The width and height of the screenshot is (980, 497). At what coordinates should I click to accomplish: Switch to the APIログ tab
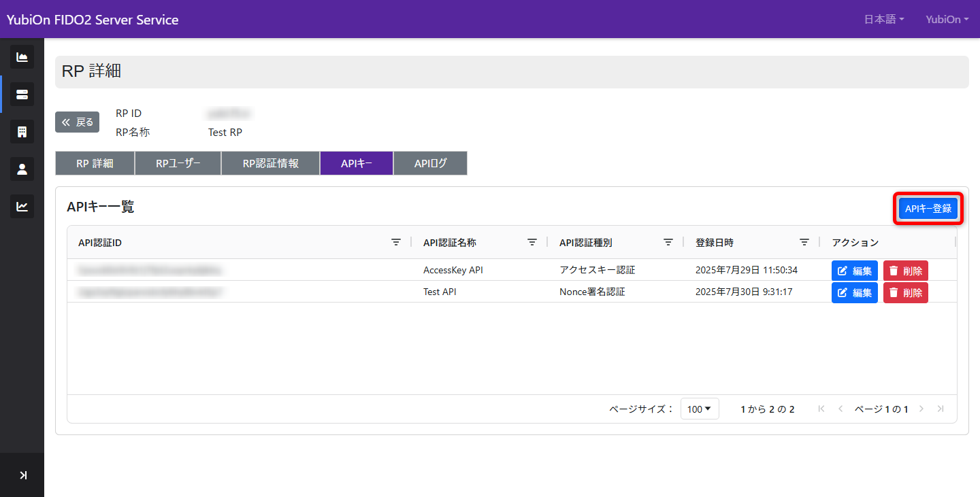pyautogui.click(x=431, y=163)
